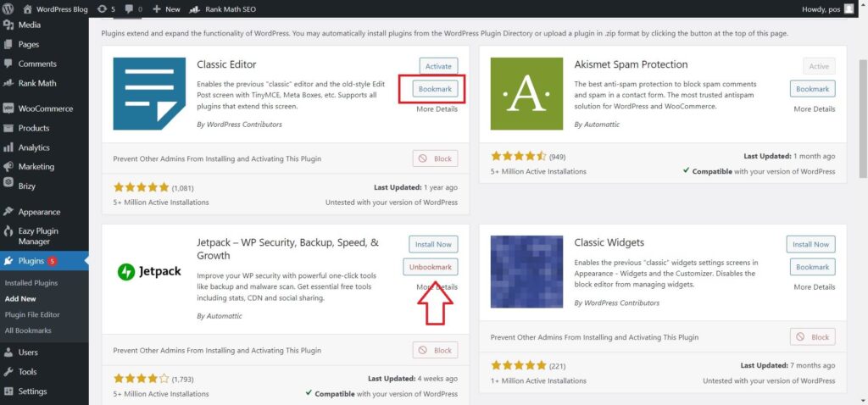The width and height of the screenshot is (868, 405).
Task: Visit the WordPress Blog home icon
Action: click(x=27, y=8)
